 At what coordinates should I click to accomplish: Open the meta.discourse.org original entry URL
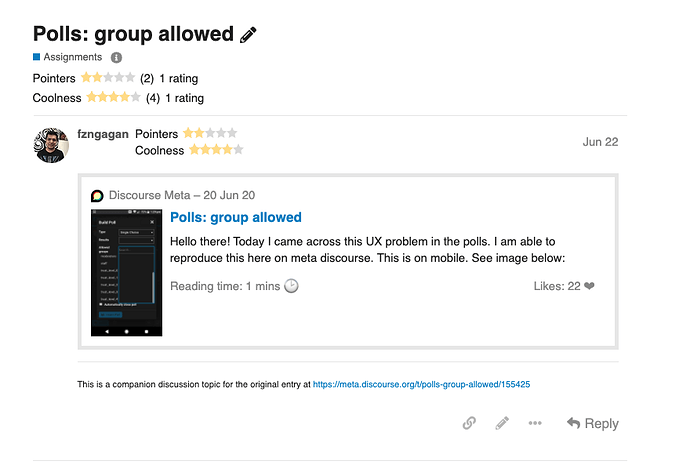(x=421, y=384)
